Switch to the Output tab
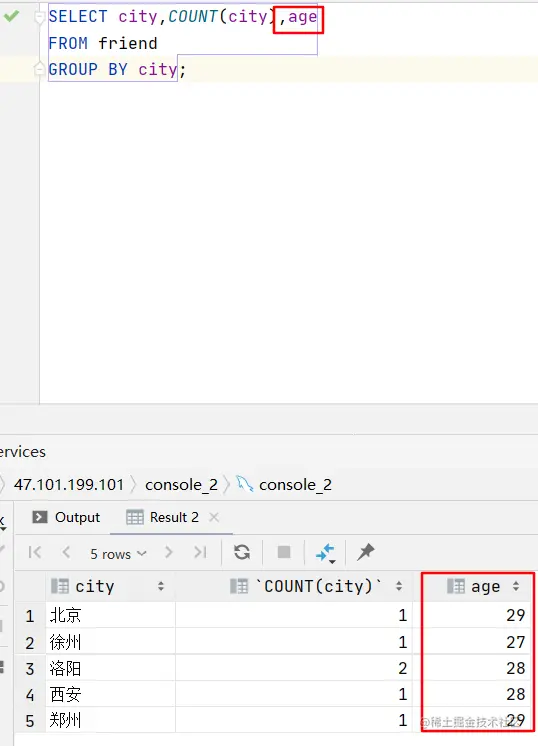This screenshot has height=746, width=538. (x=66, y=517)
